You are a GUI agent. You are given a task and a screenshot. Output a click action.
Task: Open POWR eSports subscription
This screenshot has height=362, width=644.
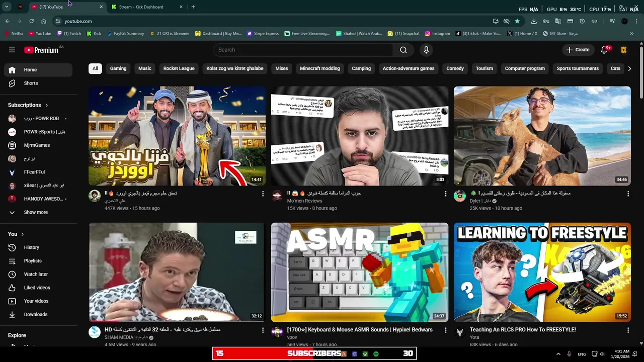[38, 132]
